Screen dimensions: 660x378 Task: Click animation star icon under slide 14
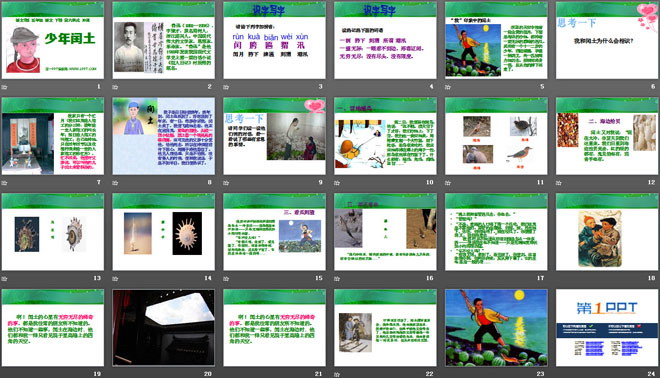point(115,278)
